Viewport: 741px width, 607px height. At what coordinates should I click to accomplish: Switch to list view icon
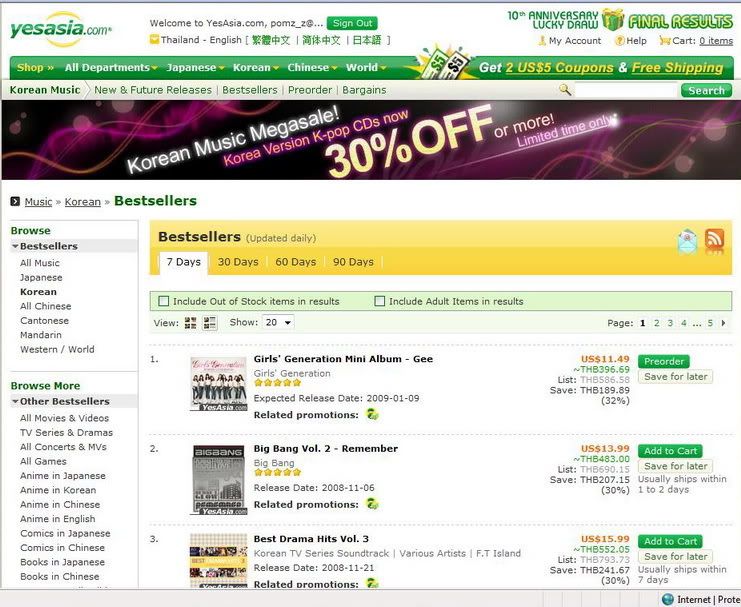(x=210, y=323)
